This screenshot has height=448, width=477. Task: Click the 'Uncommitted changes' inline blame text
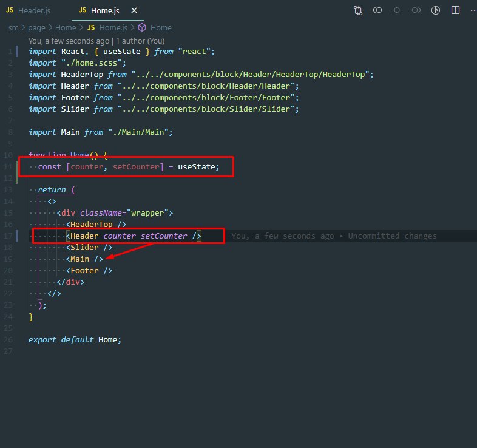click(392, 236)
